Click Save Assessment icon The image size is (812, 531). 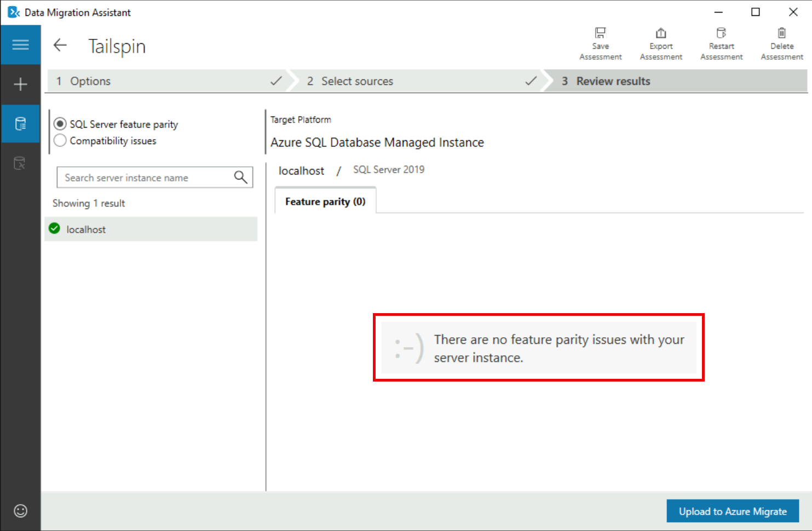pyautogui.click(x=600, y=33)
